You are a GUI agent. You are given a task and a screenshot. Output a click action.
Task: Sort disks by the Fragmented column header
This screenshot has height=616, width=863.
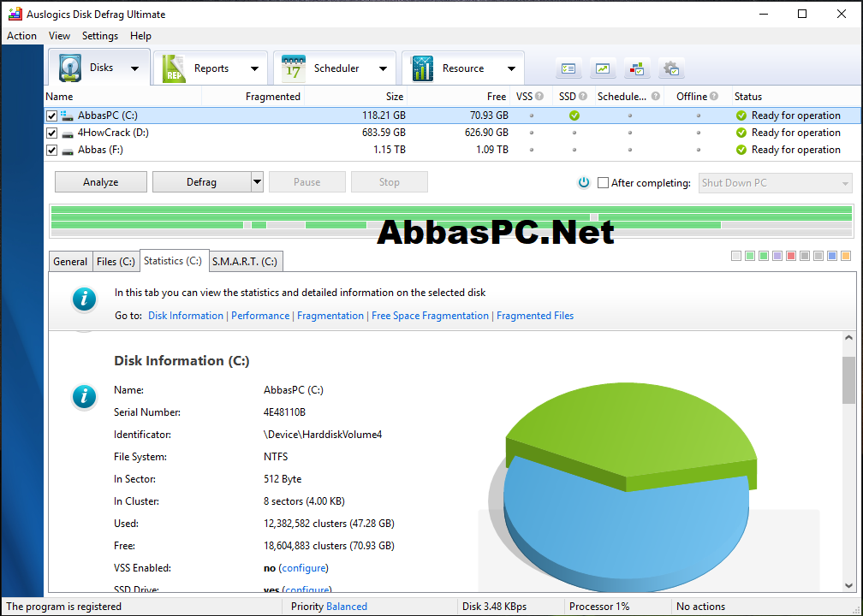(x=253, y=97)
